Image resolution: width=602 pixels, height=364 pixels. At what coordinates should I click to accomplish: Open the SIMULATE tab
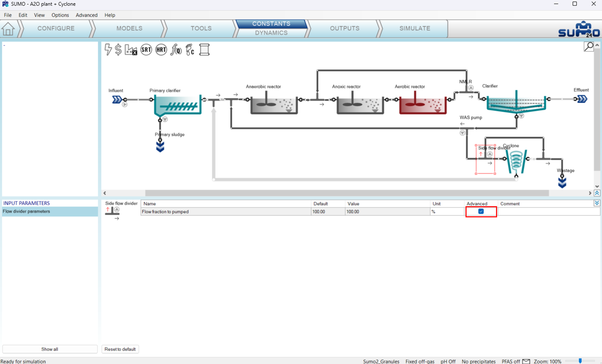[x=415, y=28]
